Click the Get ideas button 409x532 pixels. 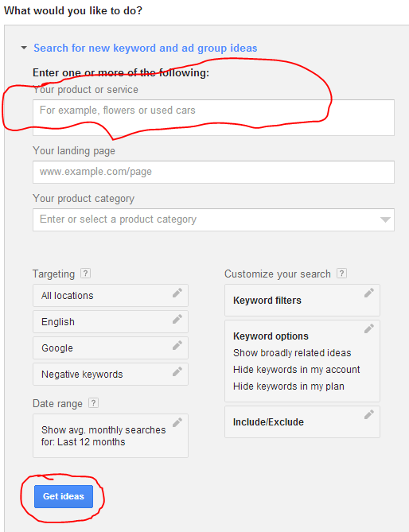coord(64,496)
